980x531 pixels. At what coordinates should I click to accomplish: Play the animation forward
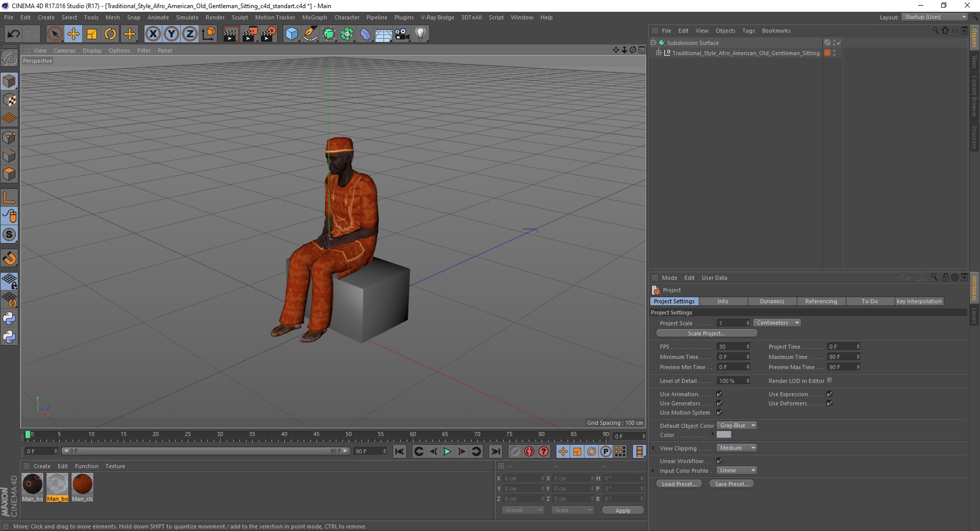click(447, 451)
